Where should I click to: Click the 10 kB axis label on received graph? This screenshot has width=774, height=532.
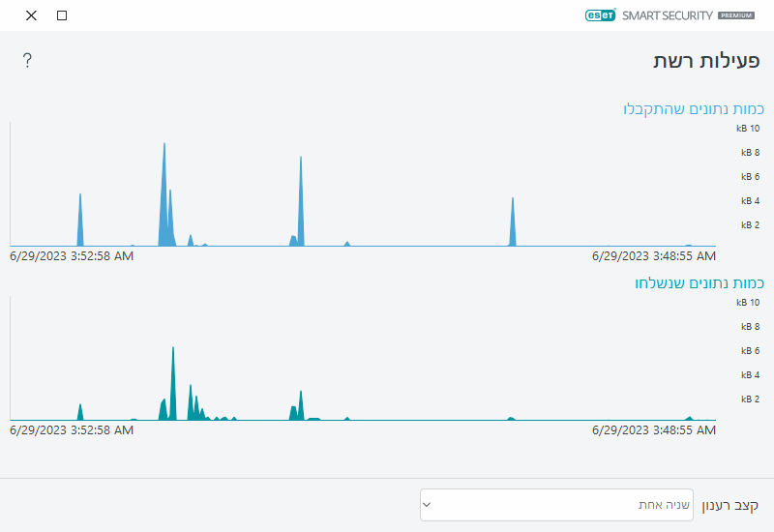[x=748, y=128]
